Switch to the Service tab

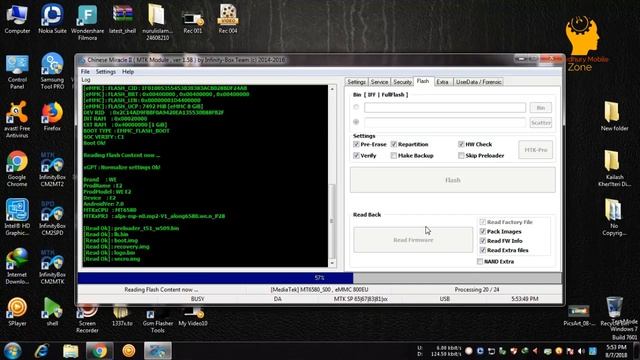click(x=379, y=82)
